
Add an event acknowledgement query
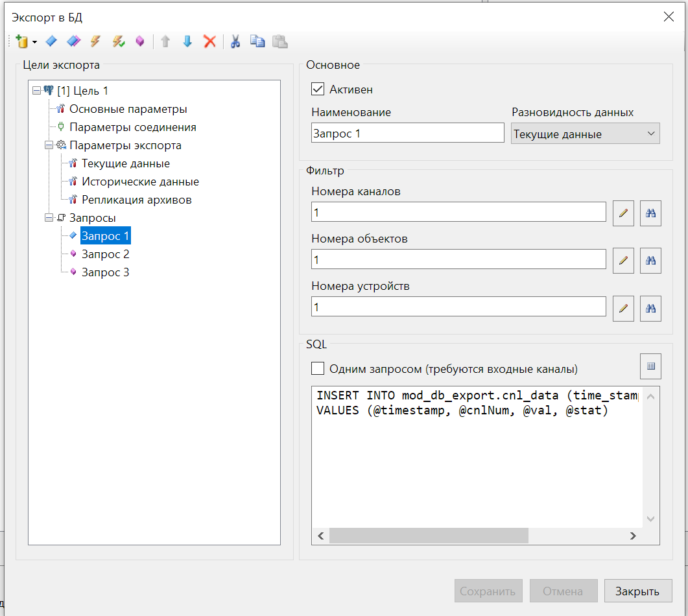pos(119,41)
